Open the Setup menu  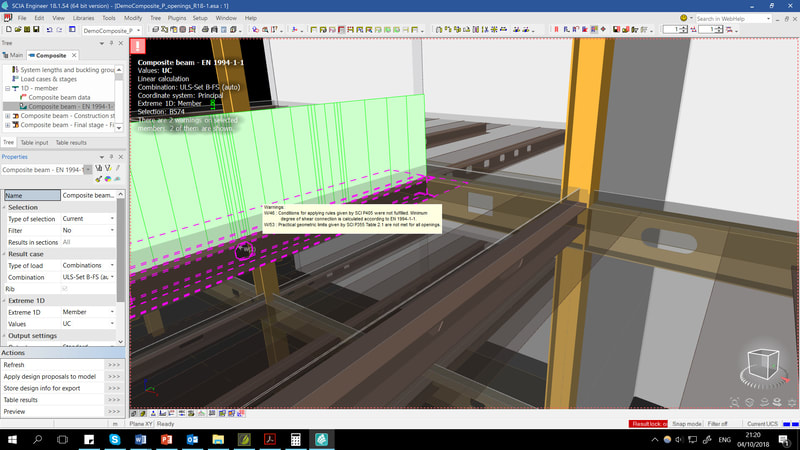pos(200,18)
